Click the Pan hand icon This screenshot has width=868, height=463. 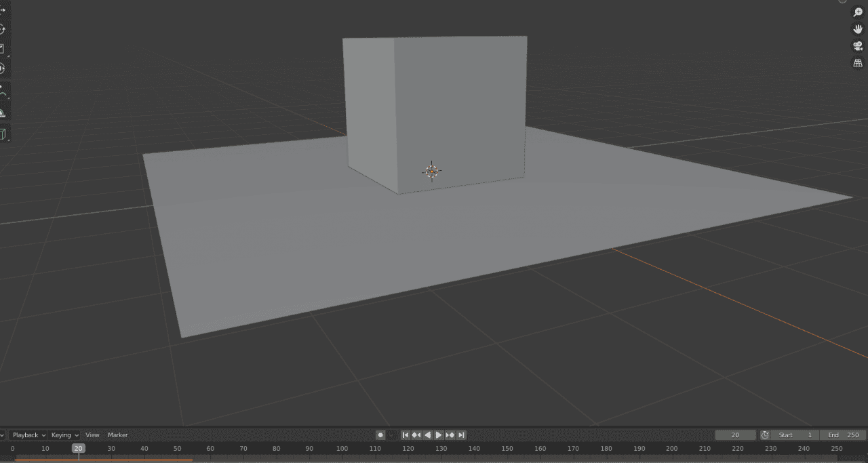(x=856, y=29)
